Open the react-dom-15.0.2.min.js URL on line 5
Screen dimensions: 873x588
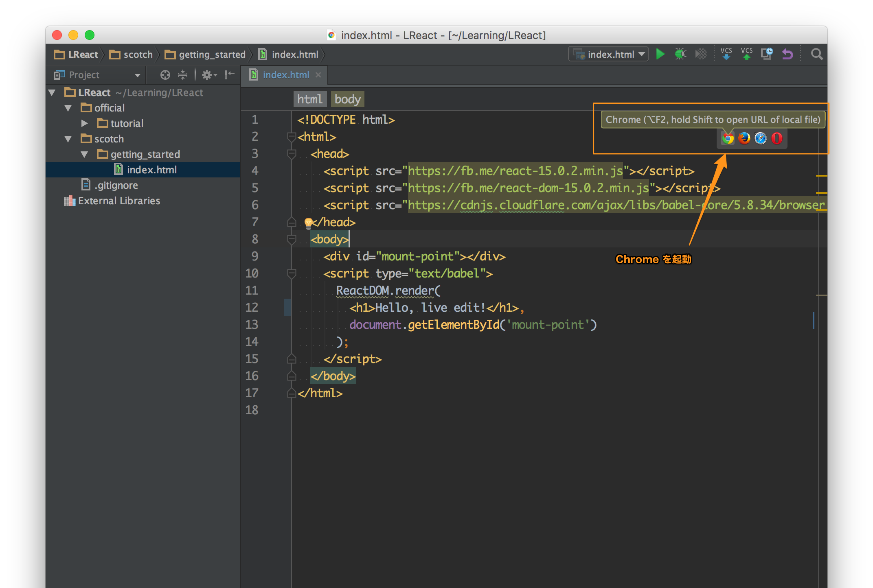(x=529, y=188)
